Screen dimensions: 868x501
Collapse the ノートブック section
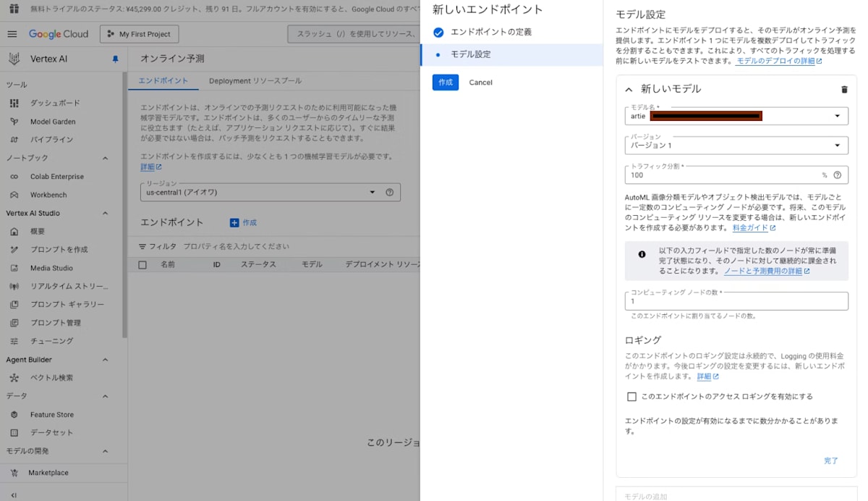pyautogui.click(x=105, y=158)
